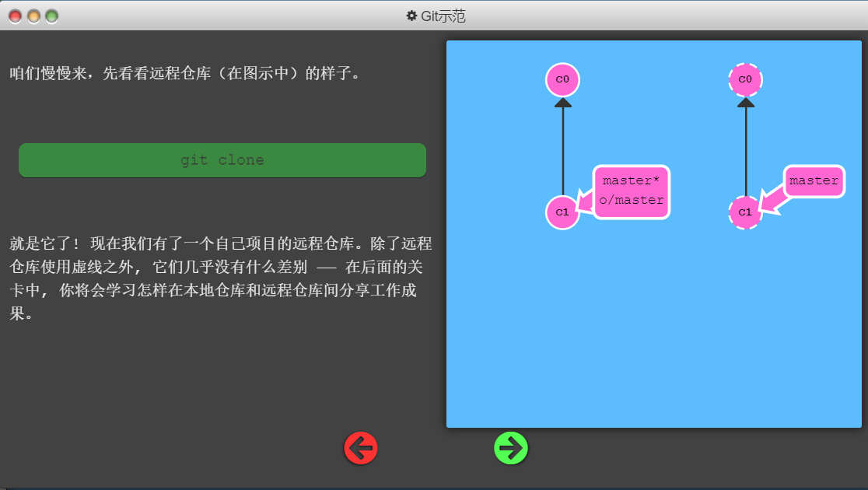Go to next slide with green arrow
This screenshot has width=868, height=490.
pyautogui.click(x=511, y=448)
